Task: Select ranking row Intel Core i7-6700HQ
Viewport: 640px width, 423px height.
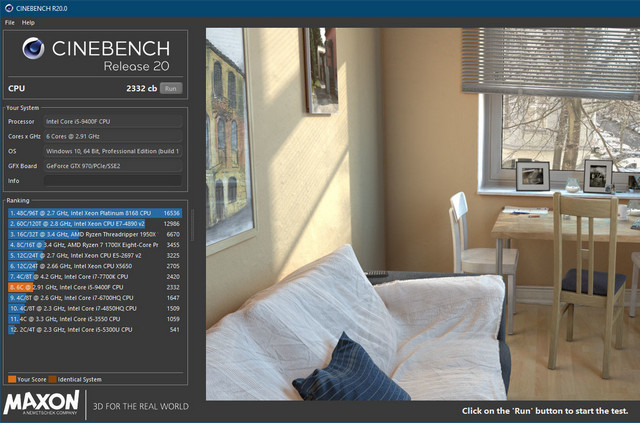Action: point(95,298)
